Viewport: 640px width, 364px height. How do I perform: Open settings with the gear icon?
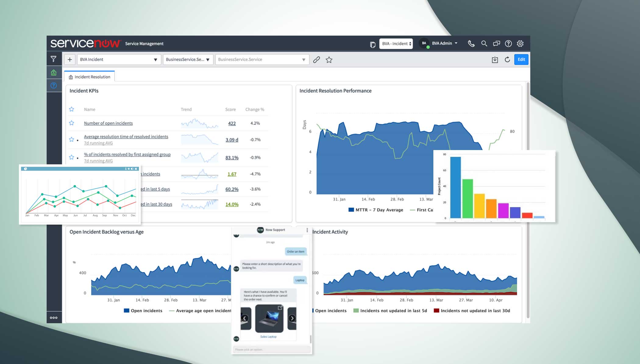tap(520, 44)
